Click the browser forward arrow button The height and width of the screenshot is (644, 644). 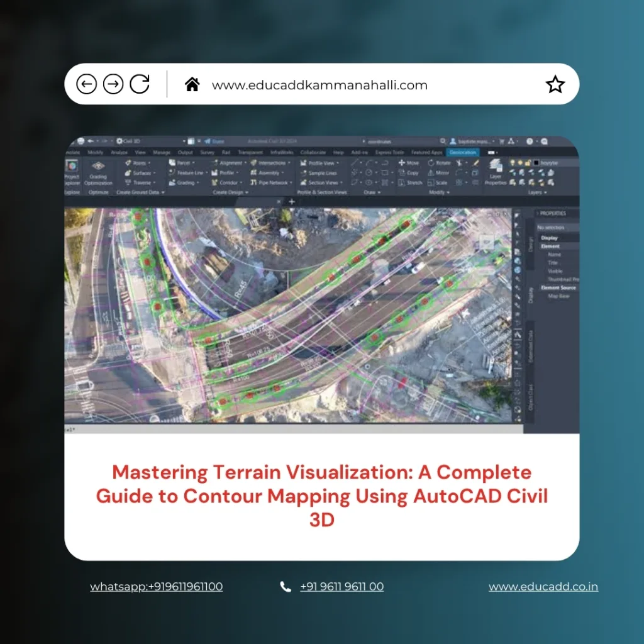tap(113, 84)
